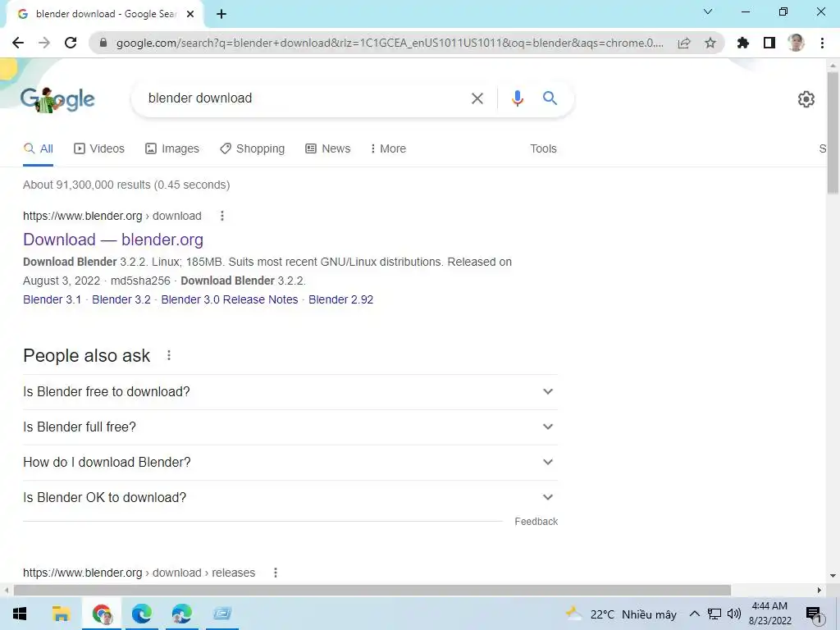Submit search with magnifier icon
This screenshot has width=840, height=630.
point(550,98)
